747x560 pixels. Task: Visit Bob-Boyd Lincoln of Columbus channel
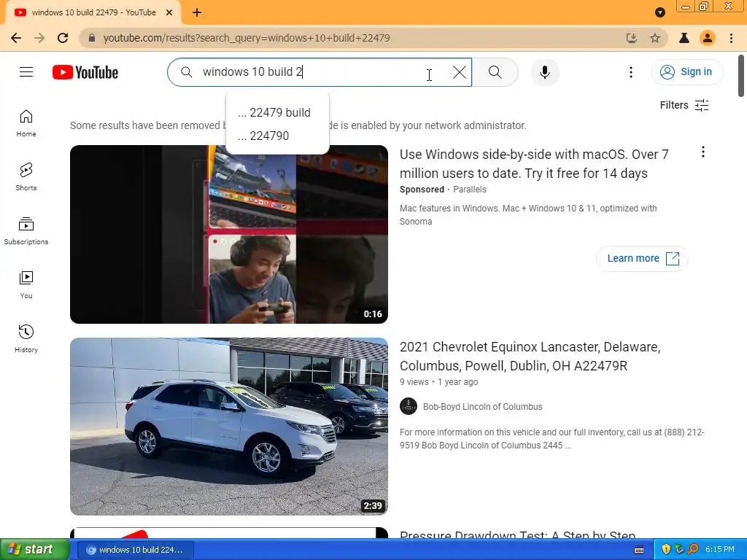[x=483, y=407]
